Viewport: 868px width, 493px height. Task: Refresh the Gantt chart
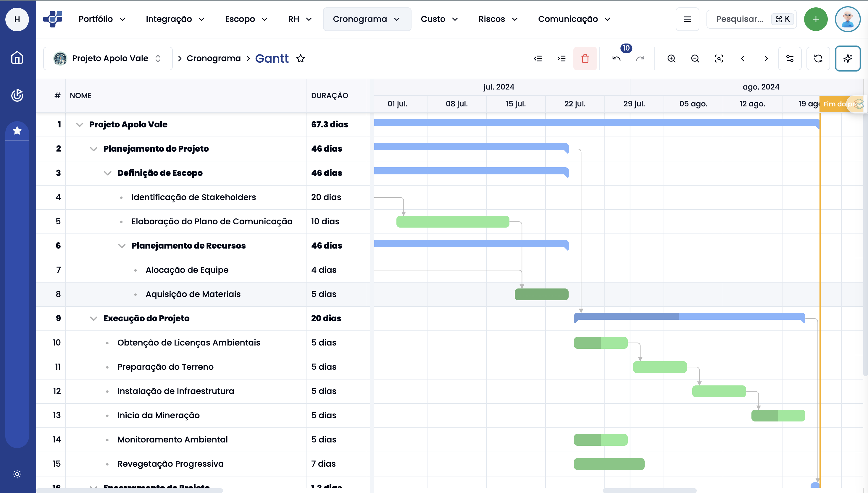click(818, 59)
